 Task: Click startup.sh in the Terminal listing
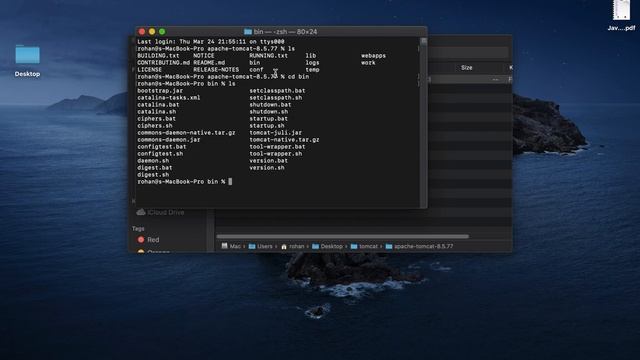click(267, 126)
